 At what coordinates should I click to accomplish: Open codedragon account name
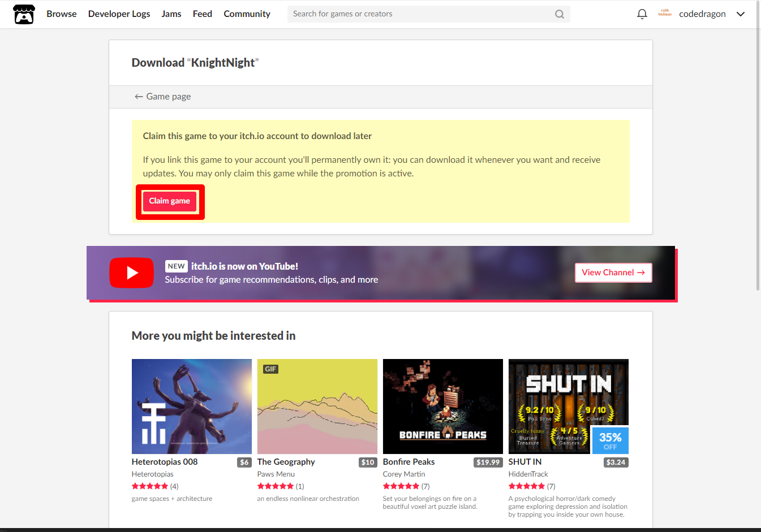(702, 14)
